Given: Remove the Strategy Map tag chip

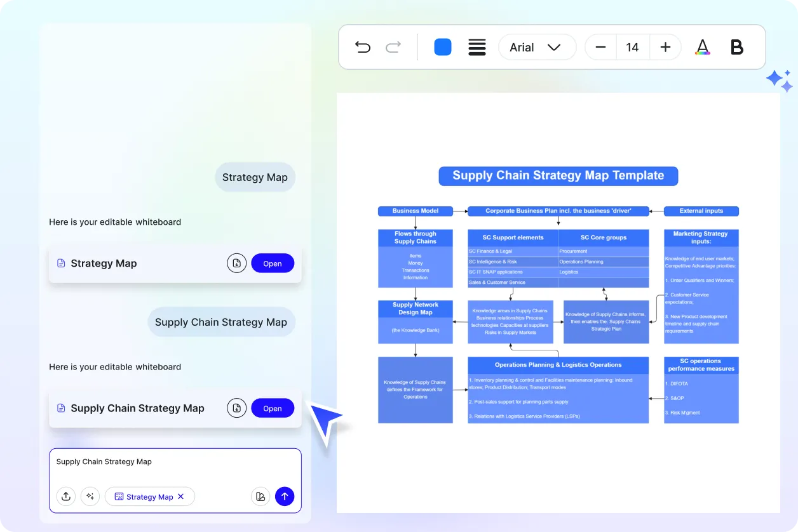Looking at the screenshot, I should tap(180, 496).
